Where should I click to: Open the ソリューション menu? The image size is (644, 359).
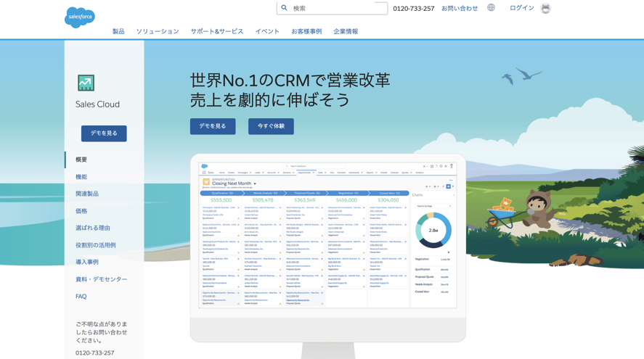pyautogui.click(x=158, y=31)
